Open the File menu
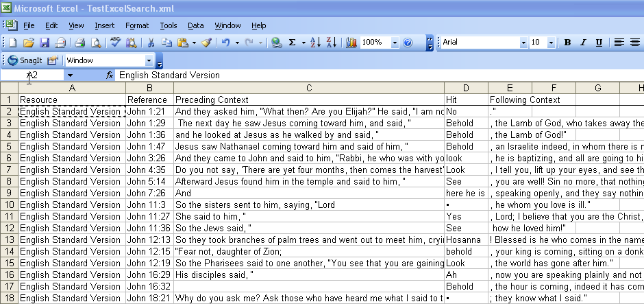The image size is (644, 304). 29,25
